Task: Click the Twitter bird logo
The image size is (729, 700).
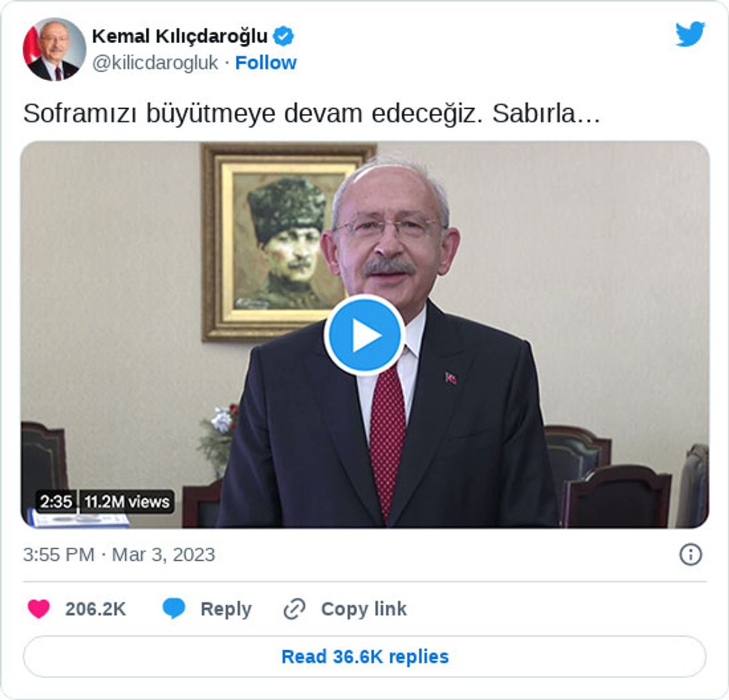Action: [690, 34]
